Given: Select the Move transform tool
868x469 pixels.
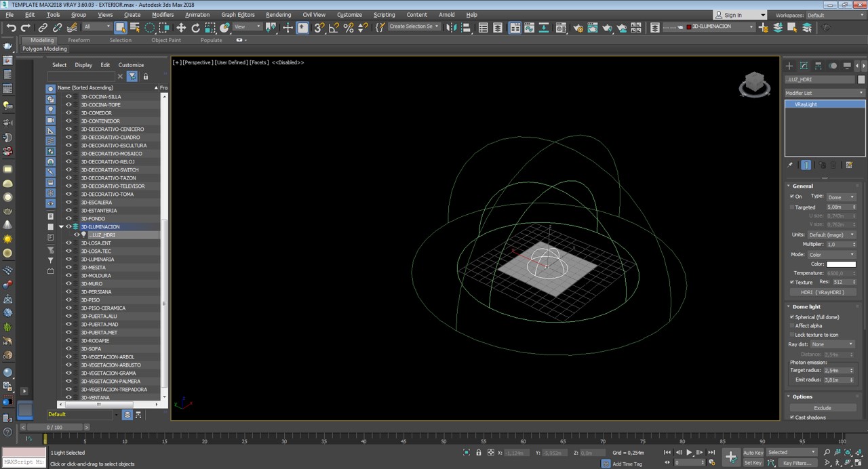Looking at the screenshot, I should (180, 28).
